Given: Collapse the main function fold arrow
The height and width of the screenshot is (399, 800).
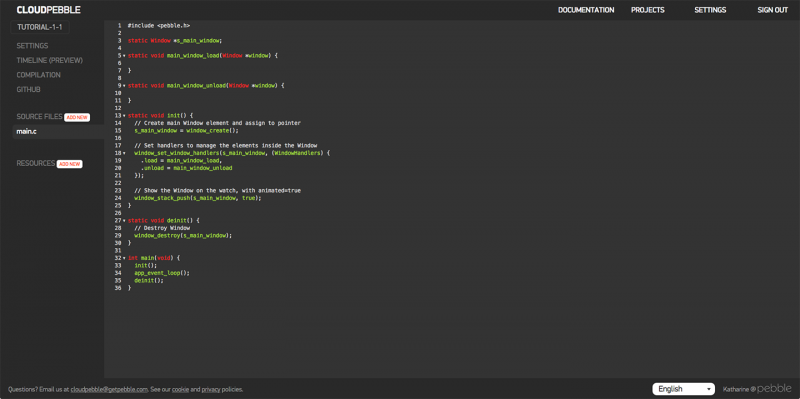Looking at the screenshot, I should coord(124,258).
